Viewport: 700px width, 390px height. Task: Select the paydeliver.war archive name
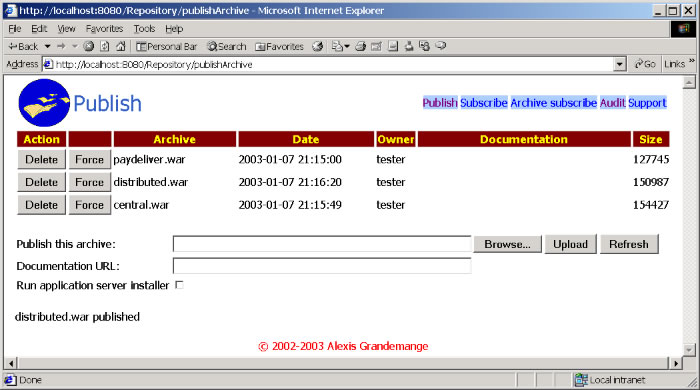(x=149, y=160)
